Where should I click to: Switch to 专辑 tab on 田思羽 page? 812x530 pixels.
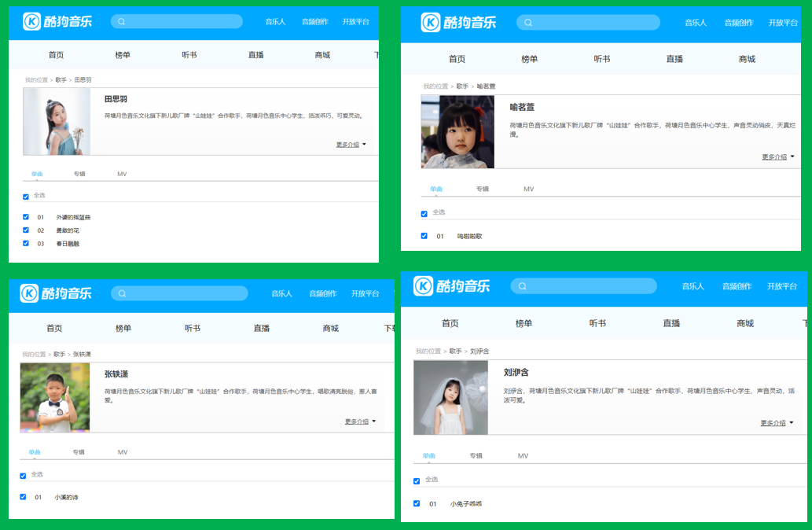click(79, 174)
